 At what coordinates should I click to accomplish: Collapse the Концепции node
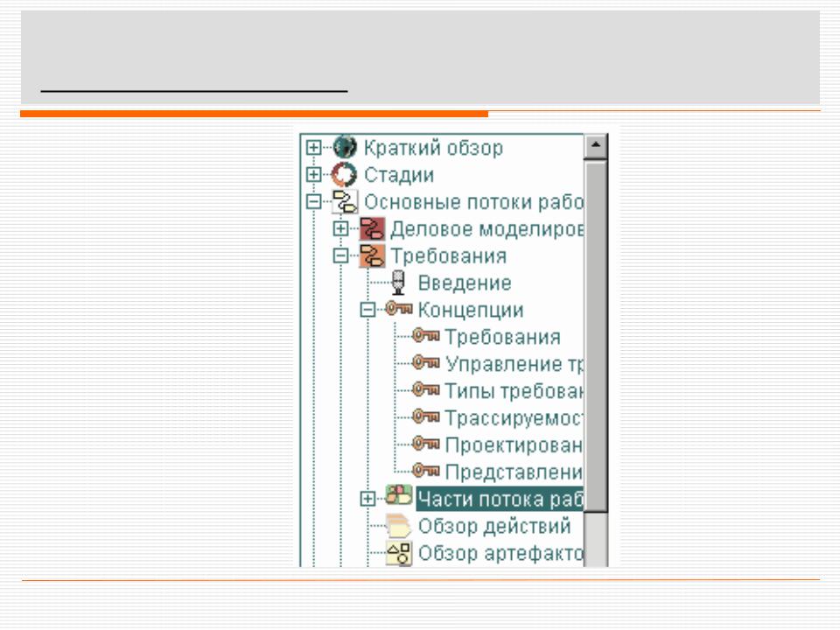click(367, 310)
